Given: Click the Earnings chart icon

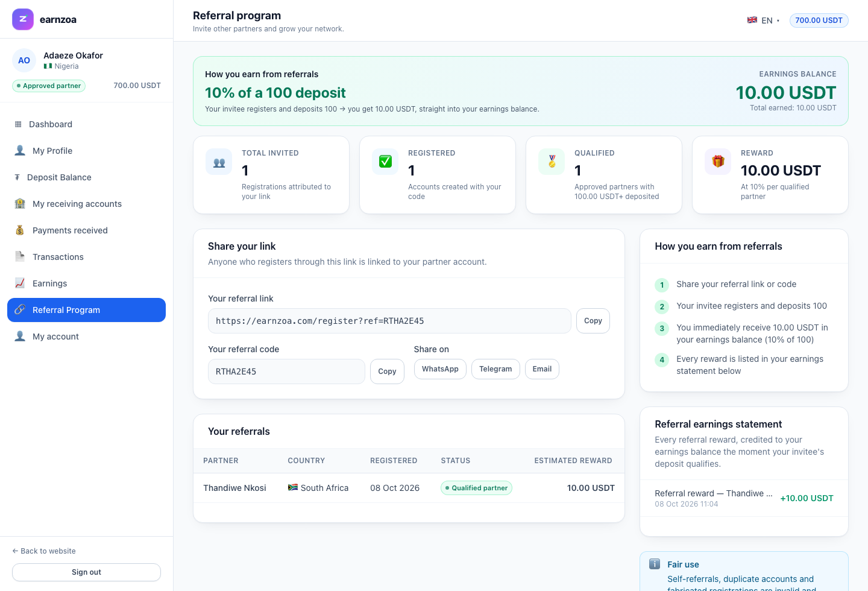Looking at the screenshot, I should point(20,283).
